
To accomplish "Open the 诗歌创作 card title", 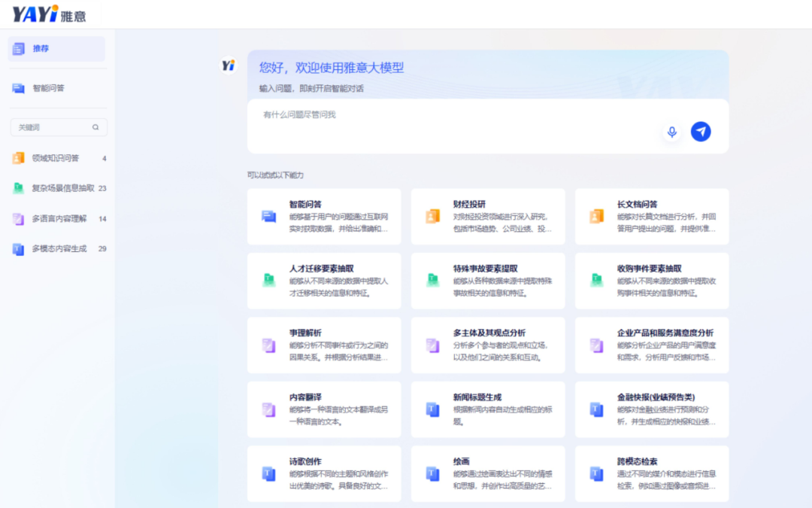I will pos(305,461).
